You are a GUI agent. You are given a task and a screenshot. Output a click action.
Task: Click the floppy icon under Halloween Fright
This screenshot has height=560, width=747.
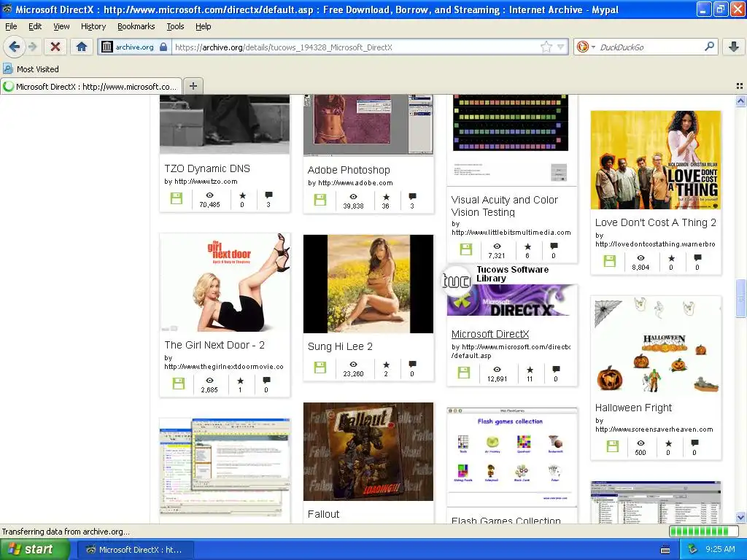tap(613, 446)
